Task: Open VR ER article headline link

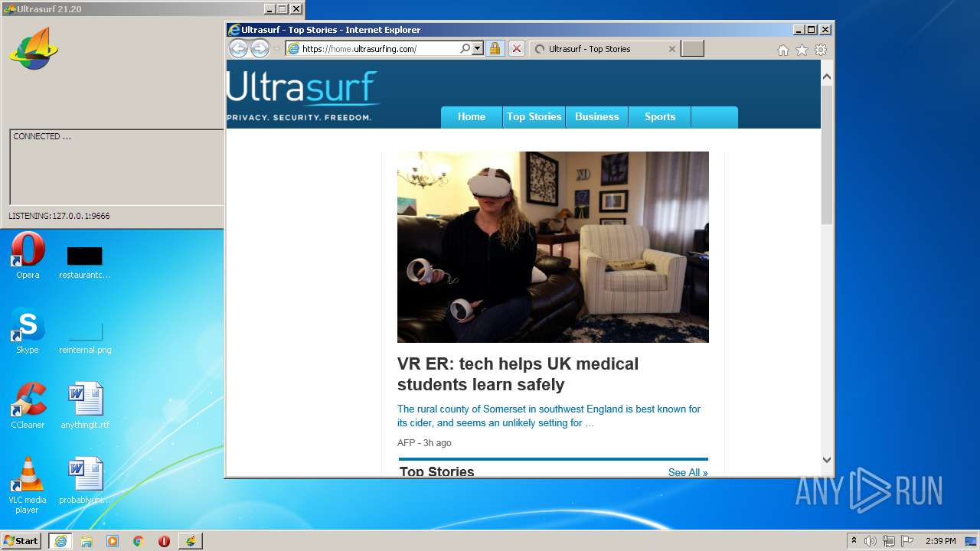Action: click(x=518, y=374)
